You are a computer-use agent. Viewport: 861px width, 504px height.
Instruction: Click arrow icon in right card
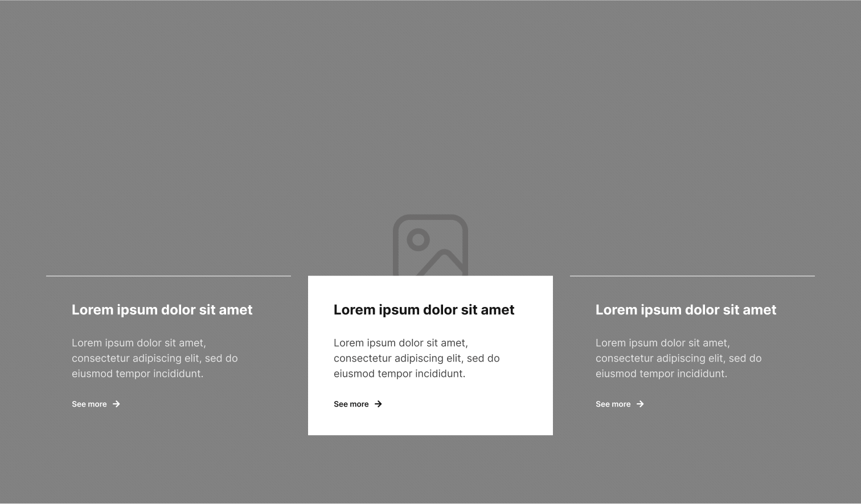click(x=640, y=404)
